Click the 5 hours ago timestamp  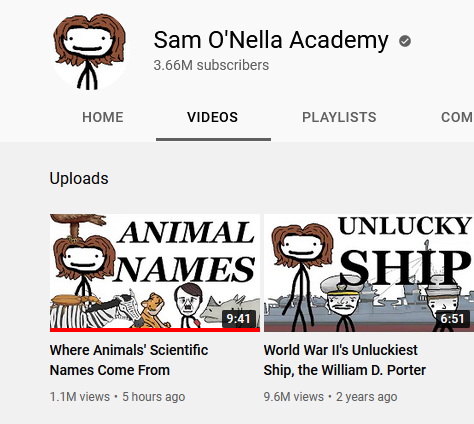[x=154, y=397]
